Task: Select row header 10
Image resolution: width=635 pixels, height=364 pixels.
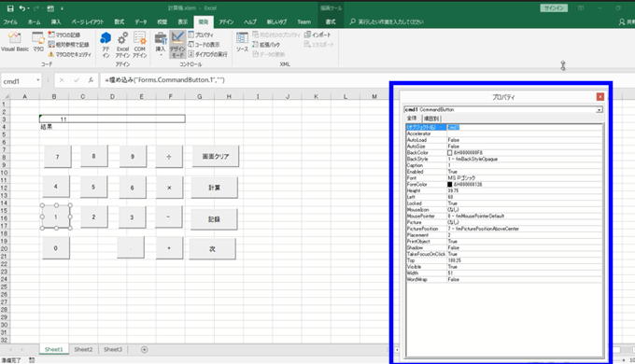Action: [4, 173]
